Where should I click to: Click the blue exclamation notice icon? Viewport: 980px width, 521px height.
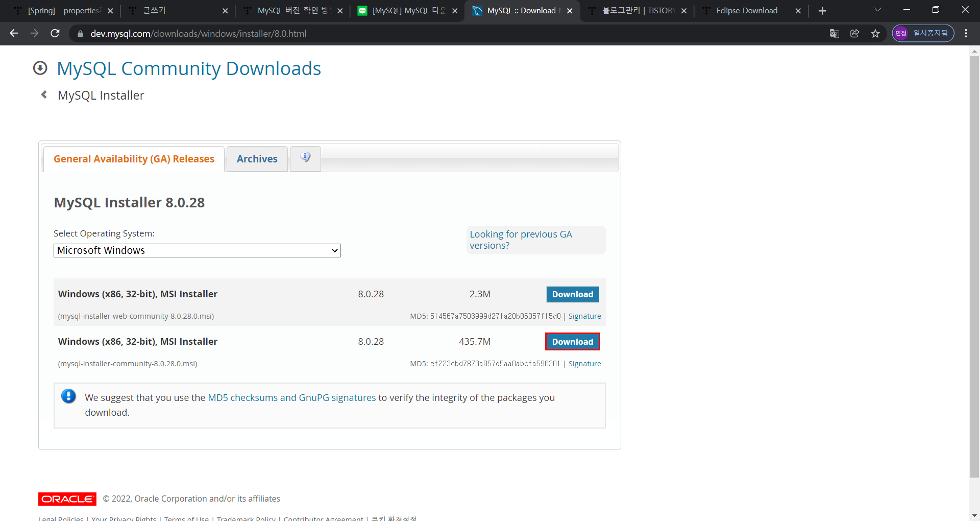click(x=68, y=396)
